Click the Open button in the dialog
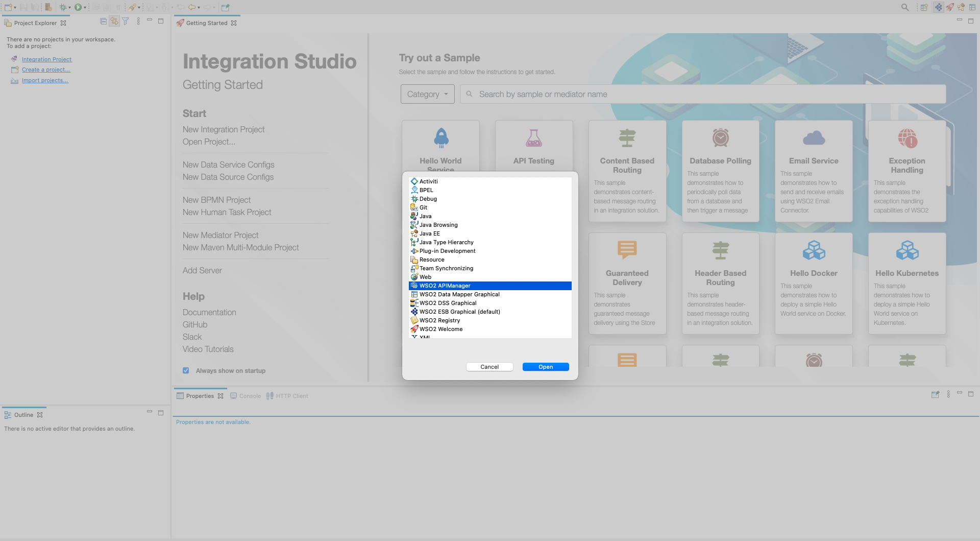 [545, 367]
